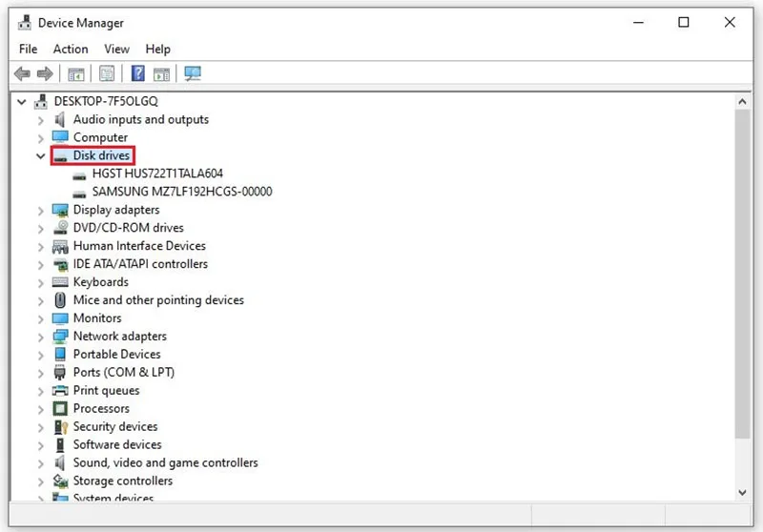Image resolution: width=763 pixels, height=532 pixels.
Task: Select the Monitors label
Action: (97, 318)
